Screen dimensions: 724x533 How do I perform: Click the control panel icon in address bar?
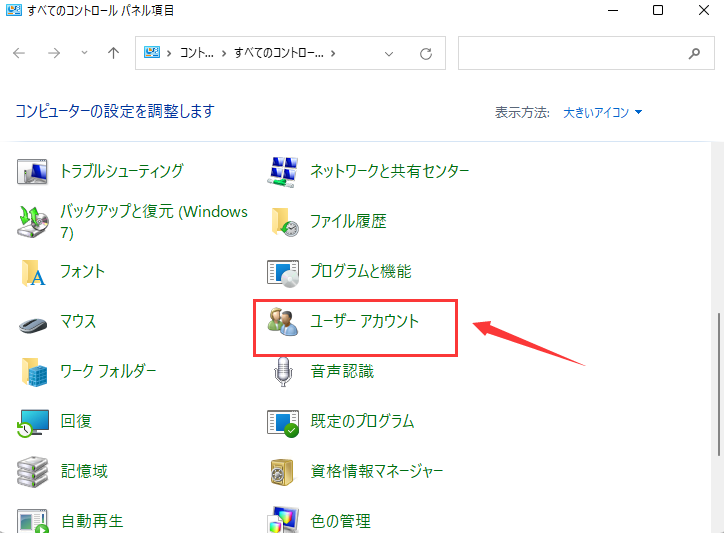pos(152,52)
